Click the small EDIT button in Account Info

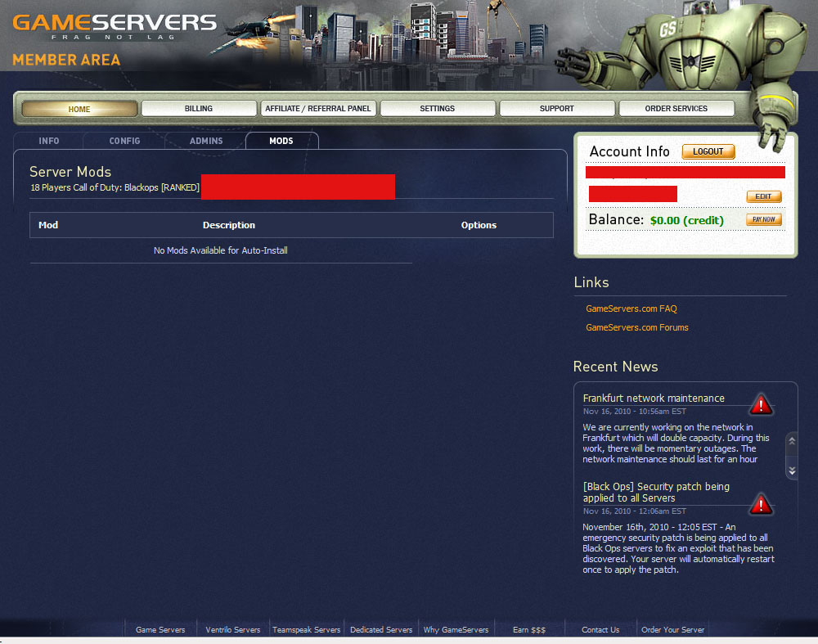point(764,196)
